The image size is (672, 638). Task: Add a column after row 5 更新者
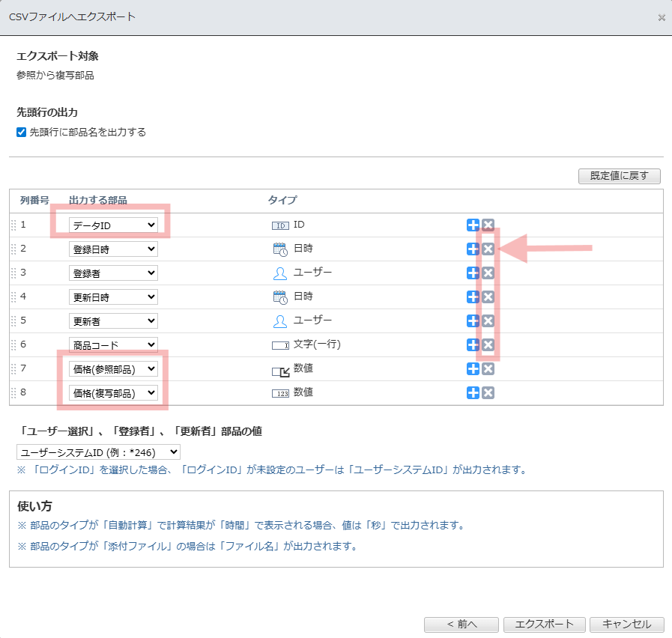coord(473,321)
